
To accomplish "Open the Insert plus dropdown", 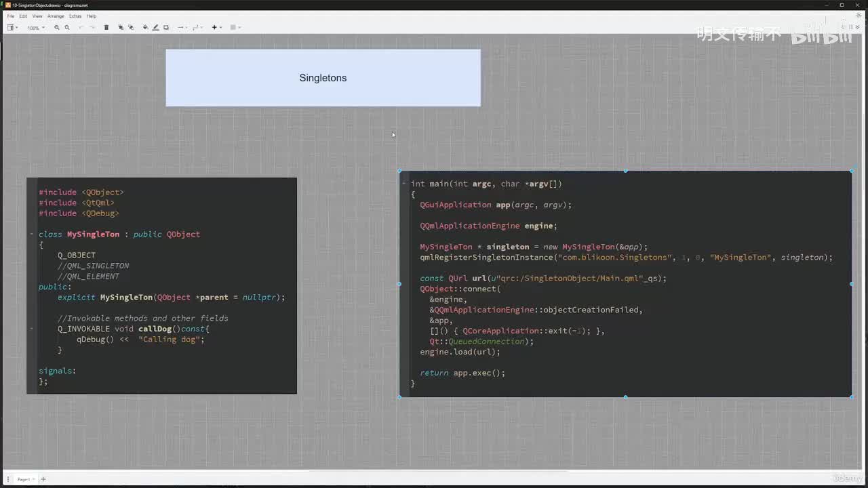I will tap(216, 28).
